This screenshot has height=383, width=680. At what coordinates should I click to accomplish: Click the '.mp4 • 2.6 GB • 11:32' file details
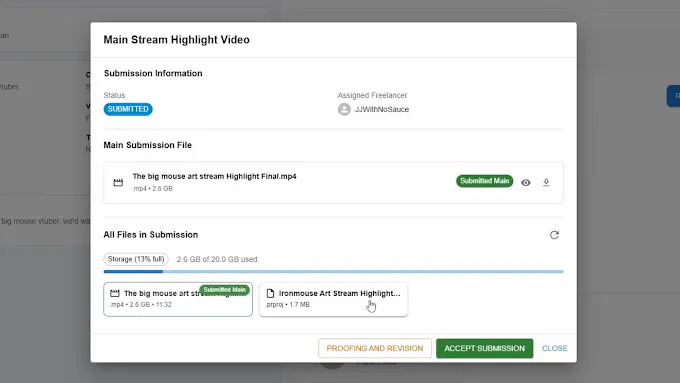[141, 304]
